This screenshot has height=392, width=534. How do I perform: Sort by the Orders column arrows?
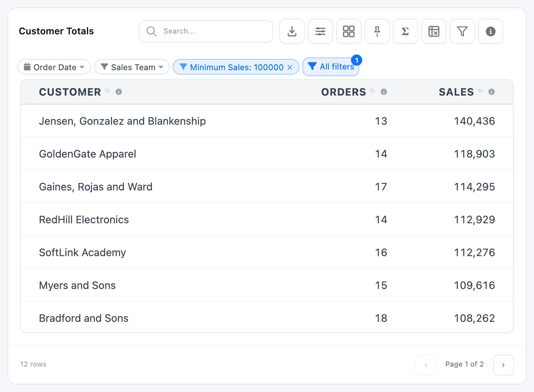pyautogui.click(x=372, y=91)
